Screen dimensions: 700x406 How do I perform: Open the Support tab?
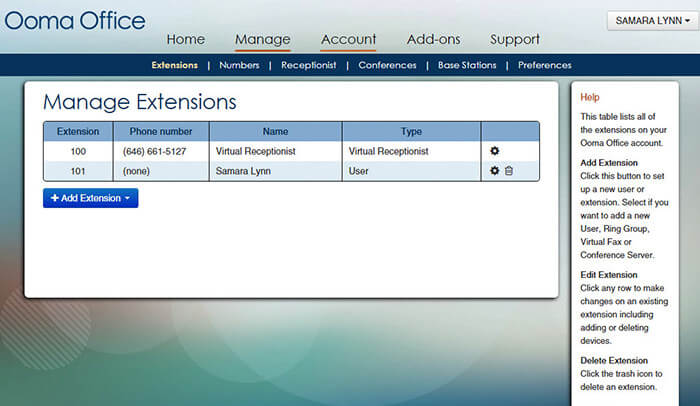[x=515, y=39]
